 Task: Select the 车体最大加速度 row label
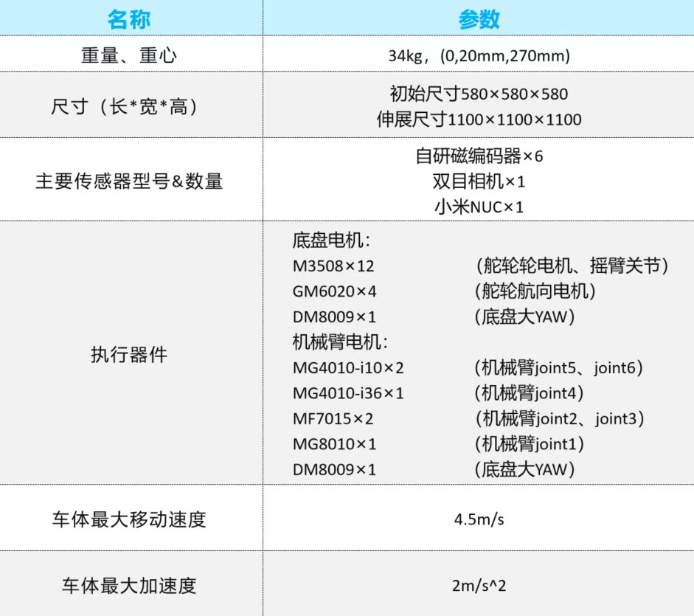click(x=129, y=586)
